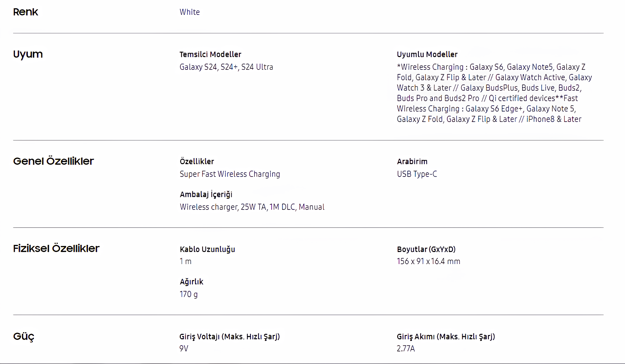Screen dimensions: 625x364
Task: Click the Uyumlu Modeller label
Action: (x=427, y=54)
